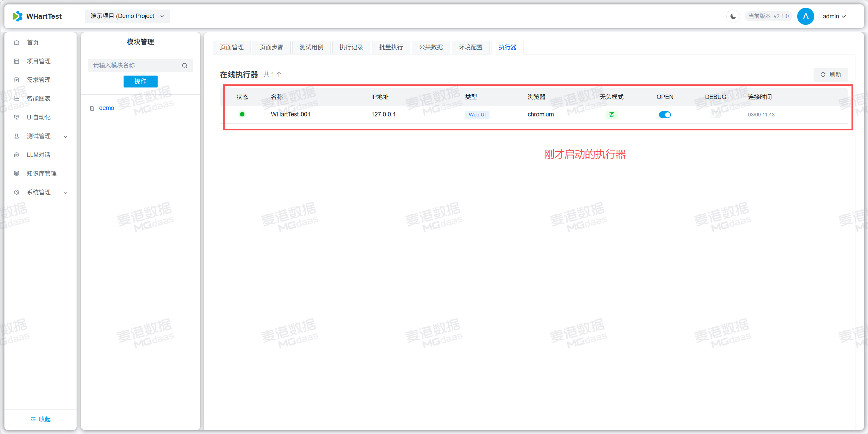The width and height of the screenshot is (868, 434).
Task: Click the admin avatar circle
Action: (805, 16)
